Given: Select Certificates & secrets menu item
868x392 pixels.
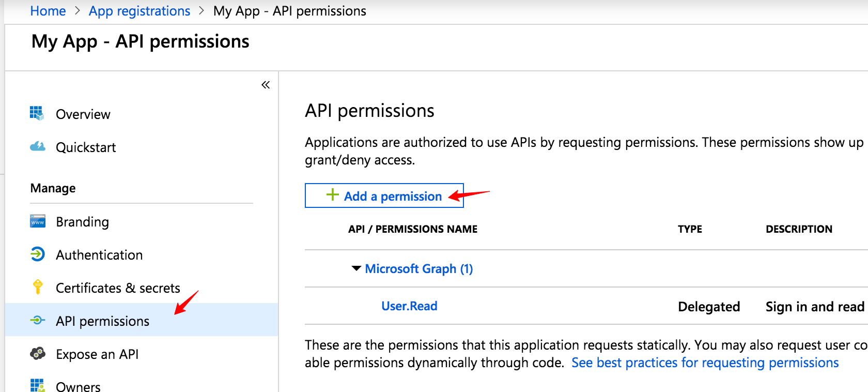Looking at the screenshot, I should click(x=118, y=288).
